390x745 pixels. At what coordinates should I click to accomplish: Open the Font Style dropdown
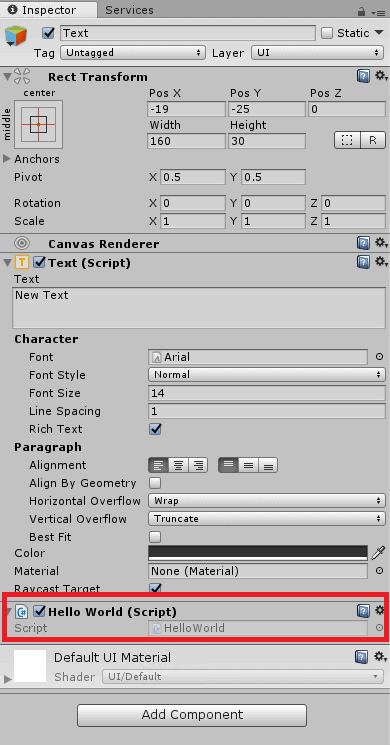pos(266,375)
